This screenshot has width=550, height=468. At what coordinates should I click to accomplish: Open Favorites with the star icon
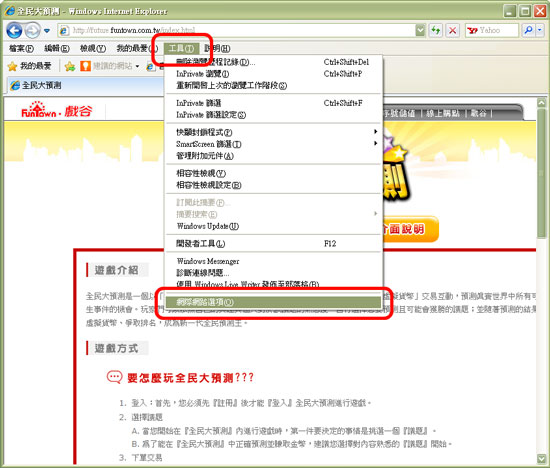coord(30,66)
